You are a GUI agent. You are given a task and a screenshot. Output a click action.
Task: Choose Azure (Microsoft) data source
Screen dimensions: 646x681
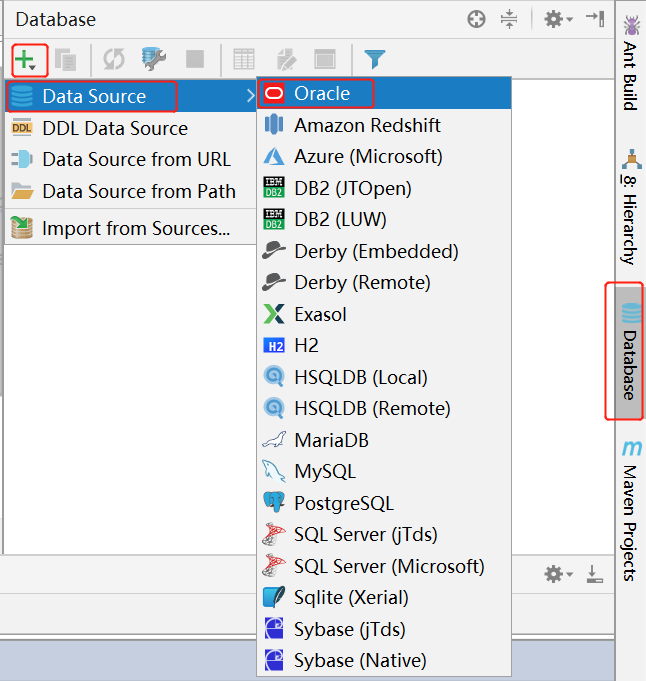(x=384, y=156)
